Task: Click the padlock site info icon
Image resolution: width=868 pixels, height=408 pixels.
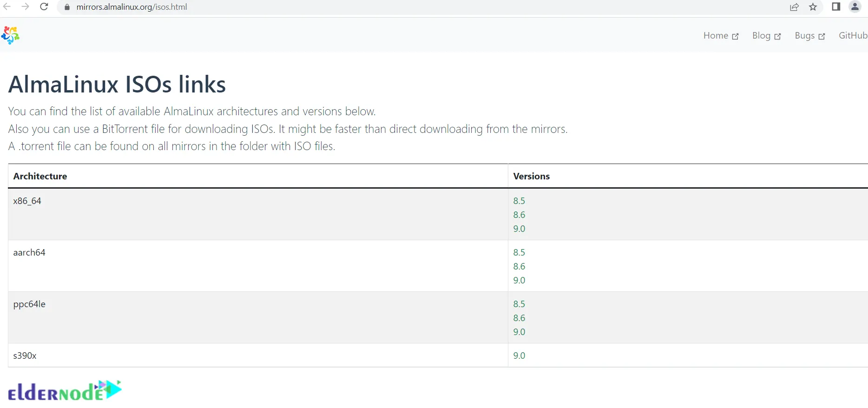Action: (x=67, y=7)
